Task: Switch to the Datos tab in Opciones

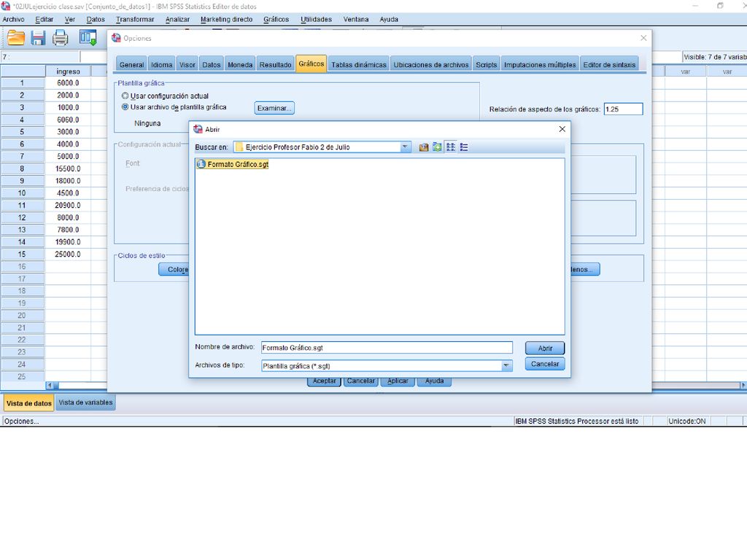Action: click(x=211, y=65)
